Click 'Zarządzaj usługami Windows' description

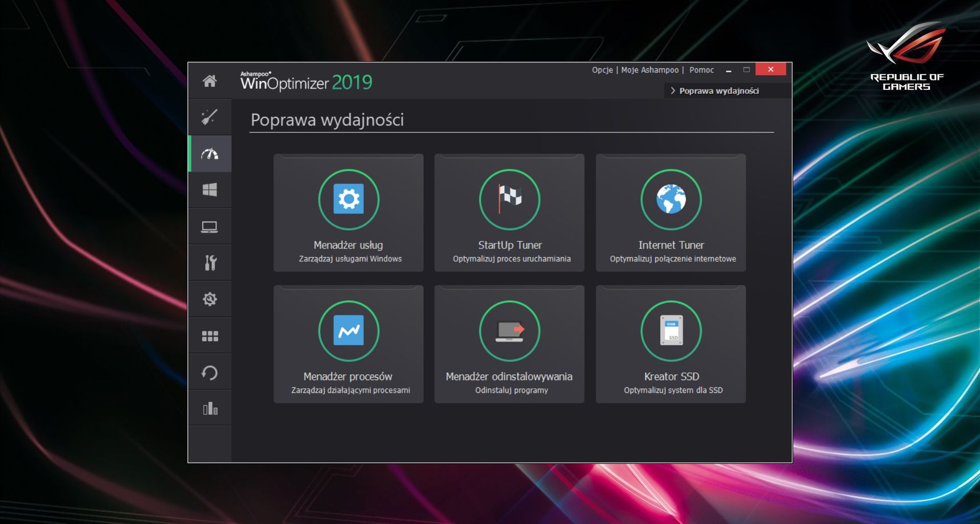point(350,259)
